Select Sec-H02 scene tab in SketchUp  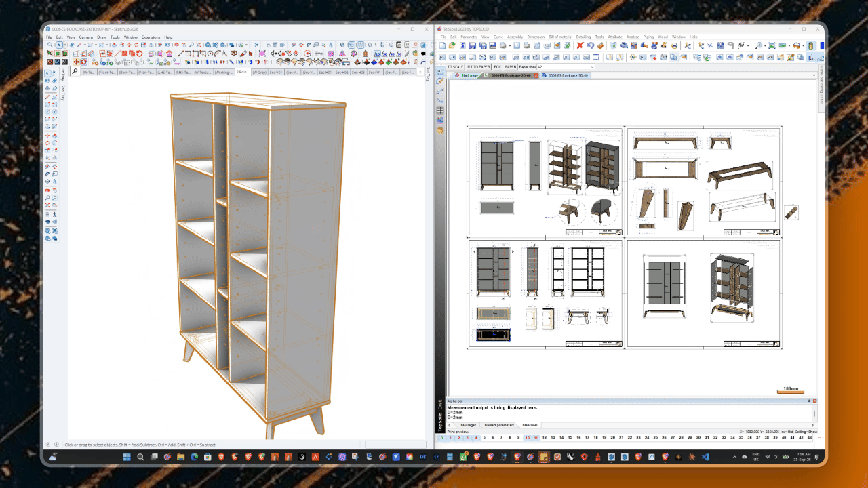tap(342, 70)
